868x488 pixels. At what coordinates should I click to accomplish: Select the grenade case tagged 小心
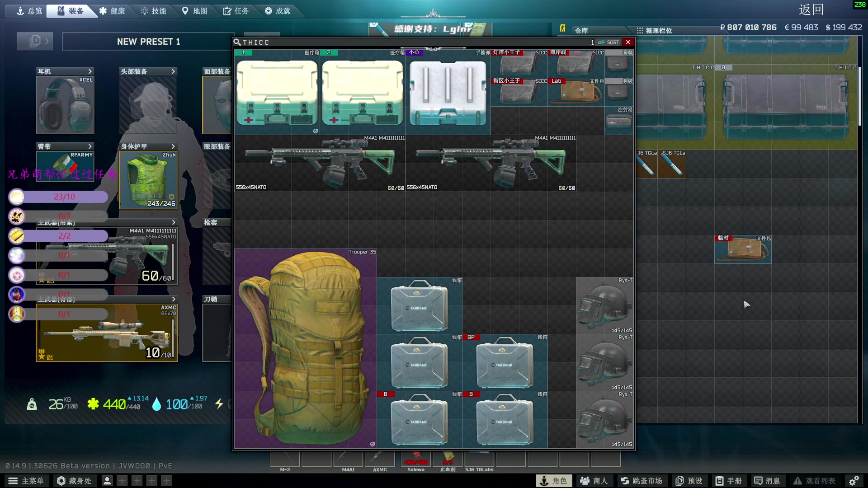448,92
